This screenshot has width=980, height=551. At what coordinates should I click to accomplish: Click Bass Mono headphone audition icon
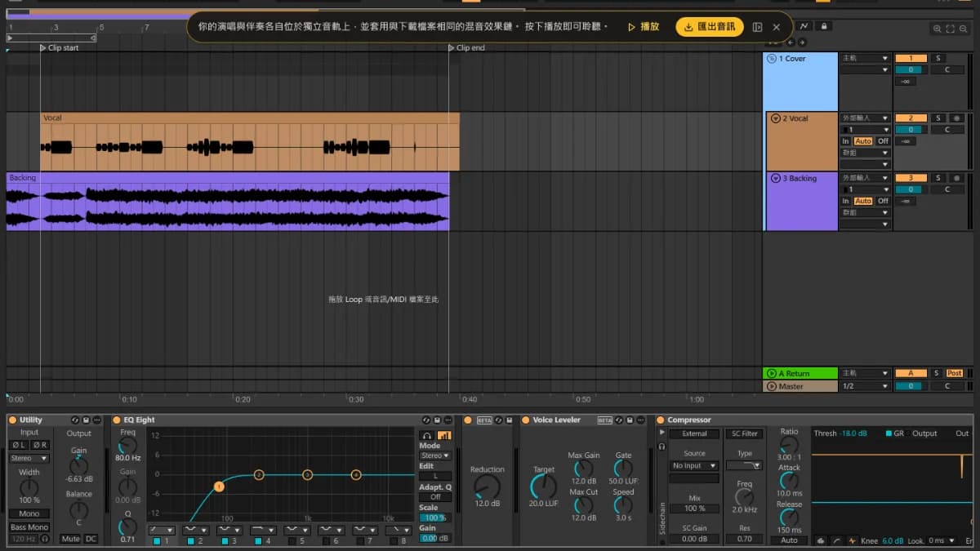coord(44,539)
